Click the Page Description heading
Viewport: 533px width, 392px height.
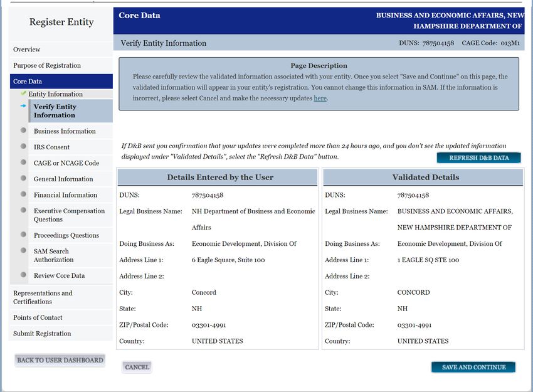click(x=319, y=66)
